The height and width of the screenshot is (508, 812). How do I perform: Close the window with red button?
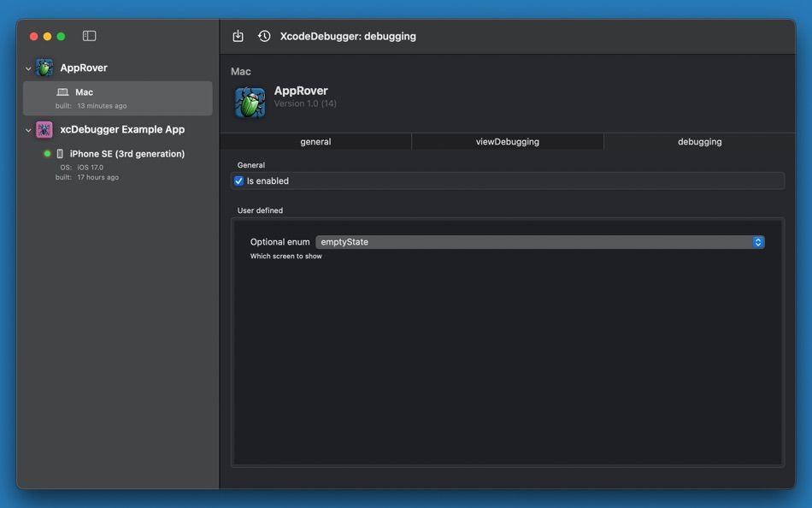coord(33,36)
